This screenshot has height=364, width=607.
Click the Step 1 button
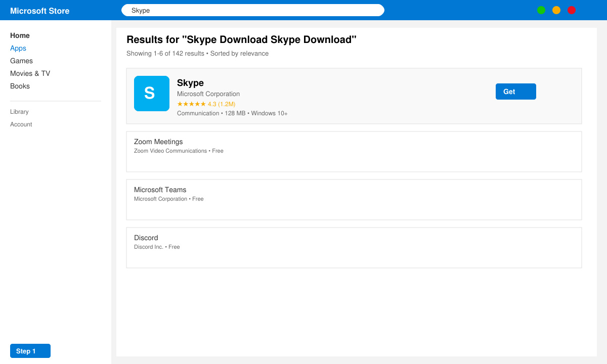30,351
